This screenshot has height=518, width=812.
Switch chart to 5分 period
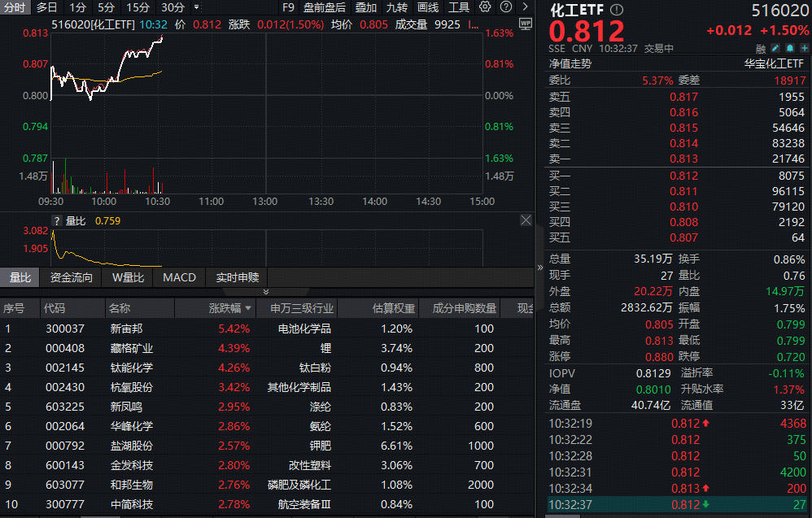[106, 7]
